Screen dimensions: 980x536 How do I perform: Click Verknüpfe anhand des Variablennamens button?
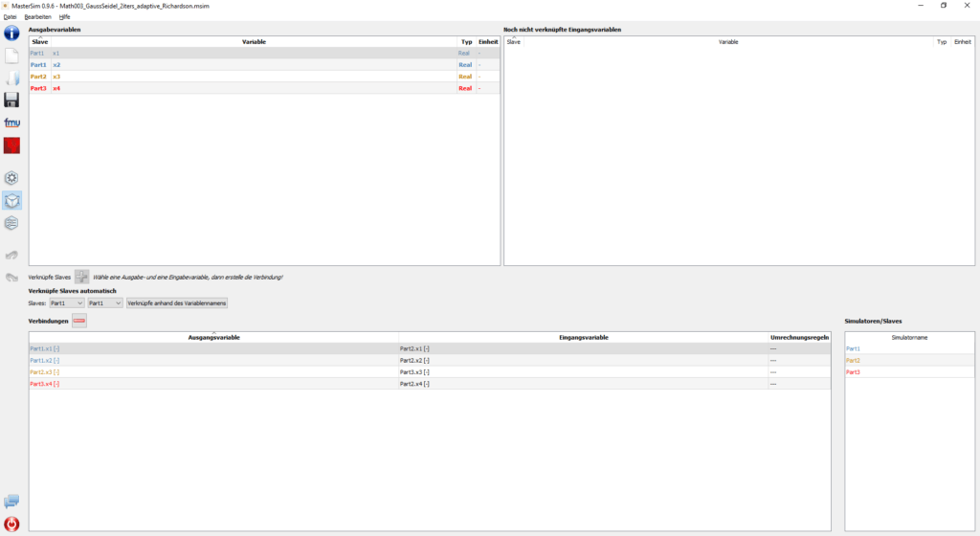[x=177, y=303]
